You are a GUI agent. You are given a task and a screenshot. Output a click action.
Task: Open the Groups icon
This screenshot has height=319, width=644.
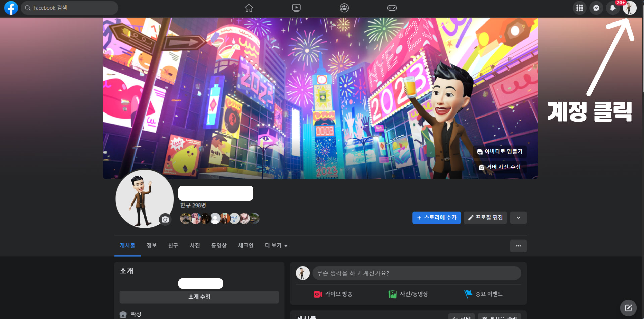(x=344, y=8)
